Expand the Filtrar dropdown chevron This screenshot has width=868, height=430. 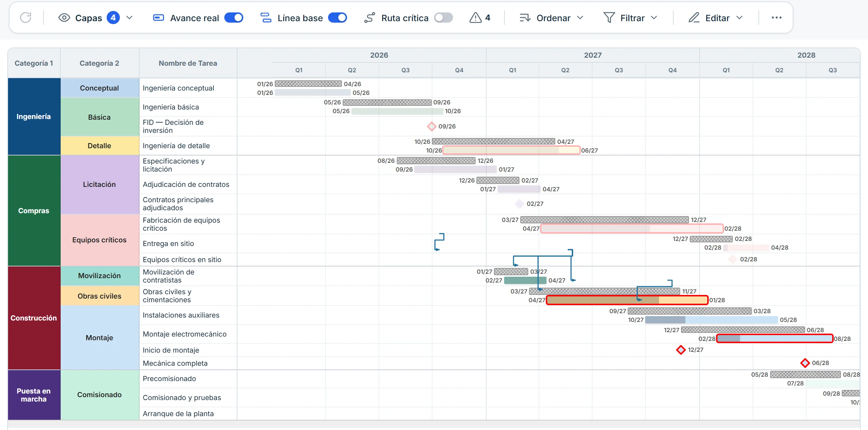point(654,18)
